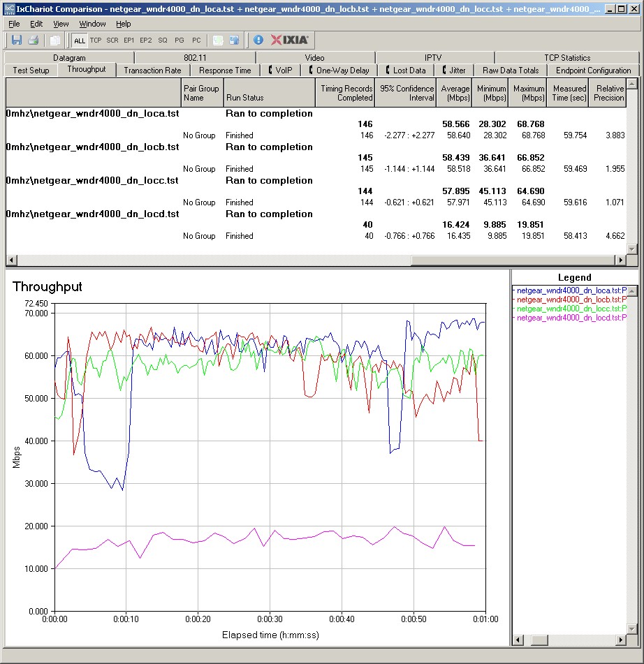Select the ALL filter button
Image resolution: width=644 pixels, height=664 pixels.
tap(79, 40)
